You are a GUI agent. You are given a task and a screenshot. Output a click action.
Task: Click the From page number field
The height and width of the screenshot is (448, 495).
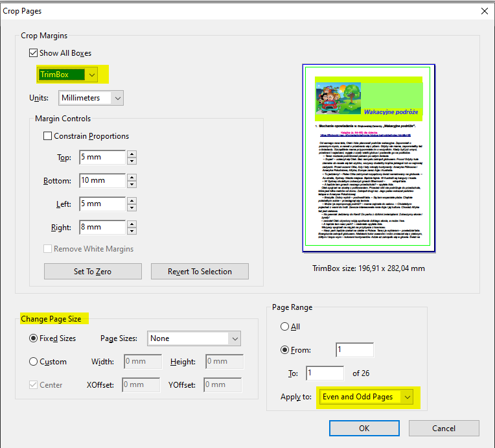pos(355,349)
